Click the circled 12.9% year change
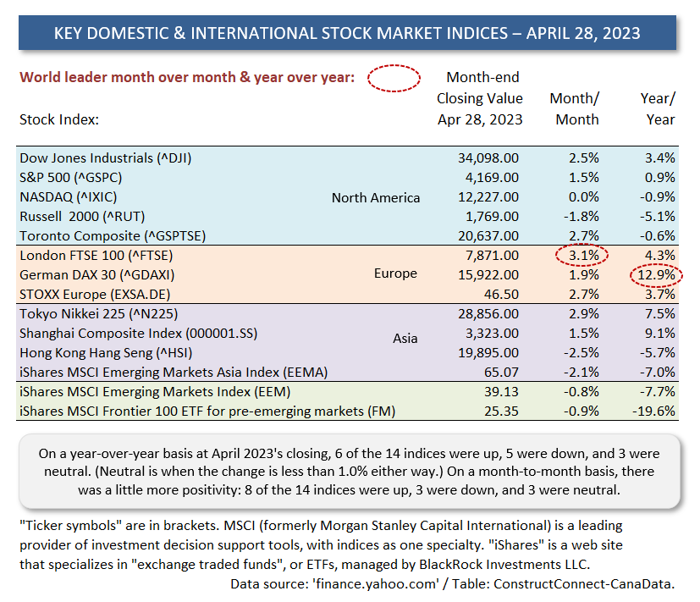Viewport: 700px width, 602px height. click(656, 275)
